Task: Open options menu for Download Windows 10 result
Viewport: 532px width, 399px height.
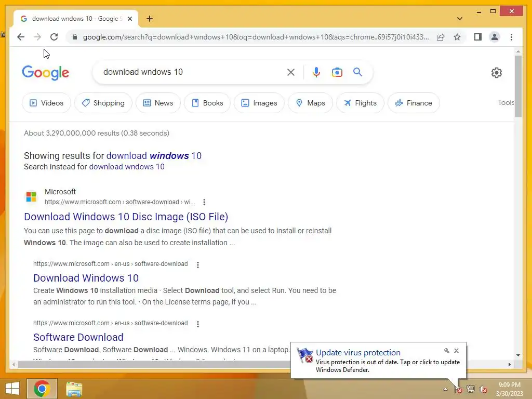Action: [198, 264]
